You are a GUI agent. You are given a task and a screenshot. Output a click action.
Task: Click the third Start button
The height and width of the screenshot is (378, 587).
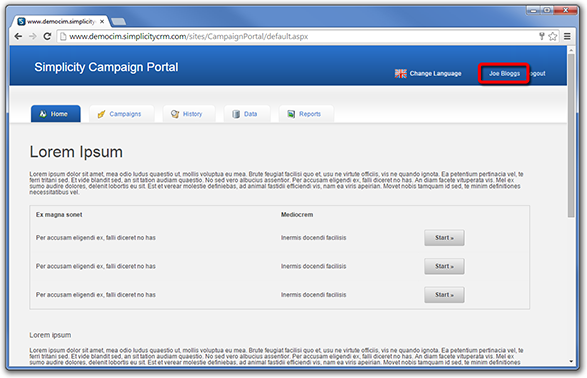click(444, 295)
